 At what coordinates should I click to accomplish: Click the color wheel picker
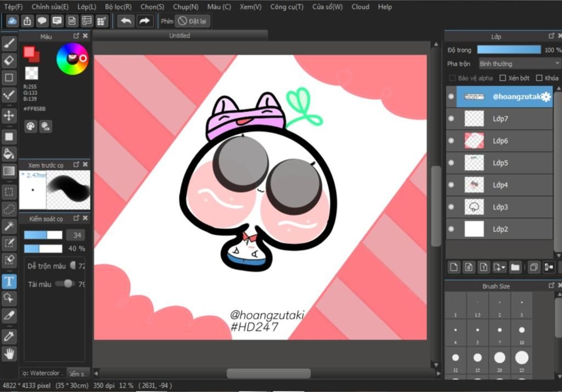(72, 58)
